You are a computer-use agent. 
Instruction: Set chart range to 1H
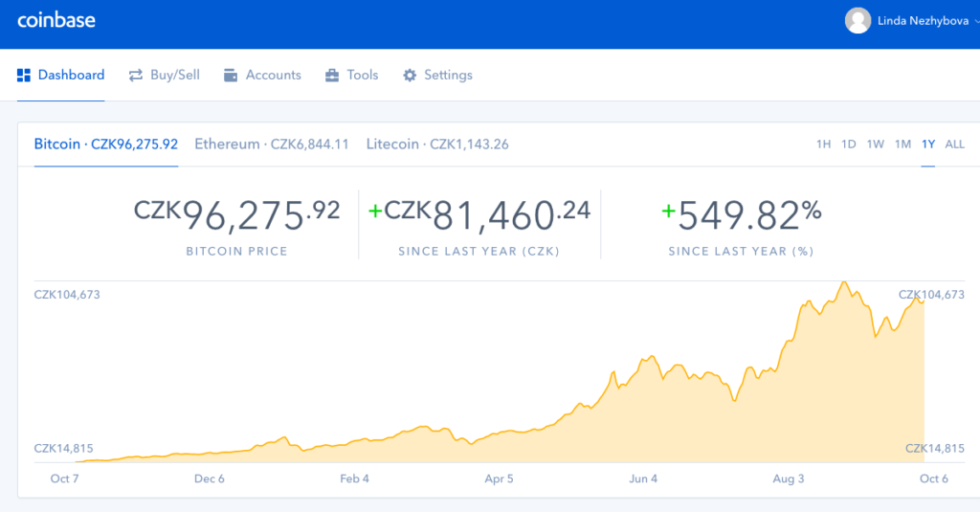pyautogui.click(x=824, y=145)
